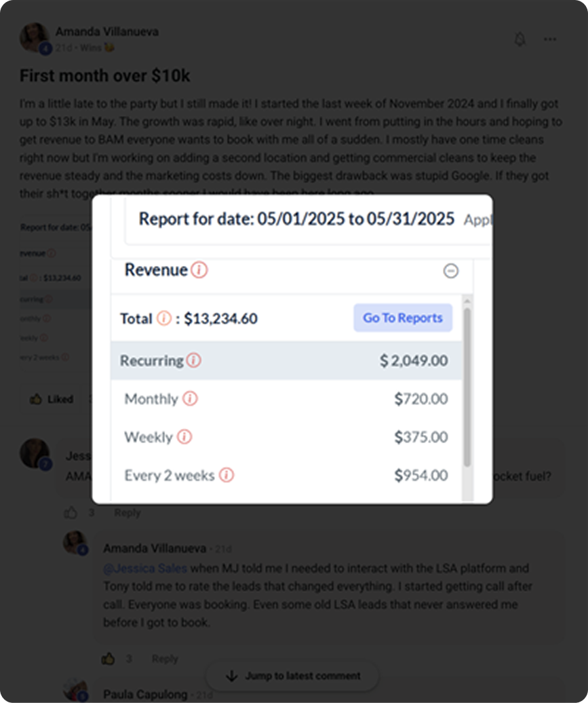Viewport: 588px width, 703px height.
Task: Like Amanda Villanueva's reply comment
Action: 109,658
